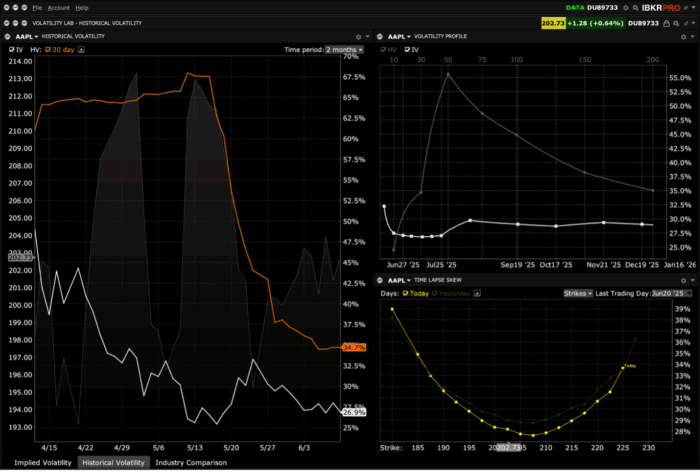Open the Help menu
This screenshot has width=700, height=472.
pyautogui.click(x=82, y=8)
